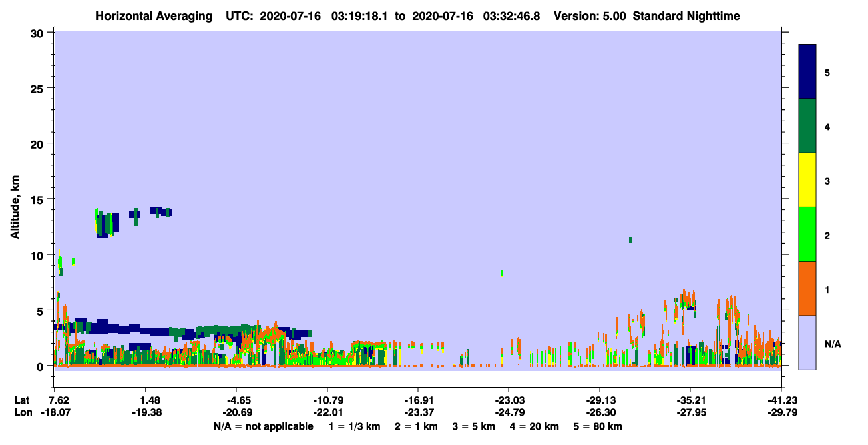Click the 'Altitude, km' axis label
868x445 pixels.
coord(15,207)
